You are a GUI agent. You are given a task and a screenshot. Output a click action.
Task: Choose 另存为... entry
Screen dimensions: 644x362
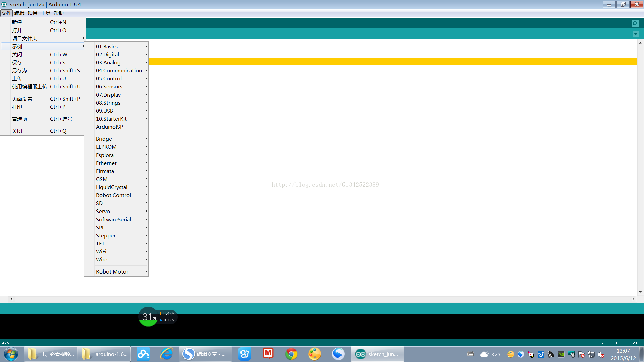pyautogui.click(x=43, y=70)
